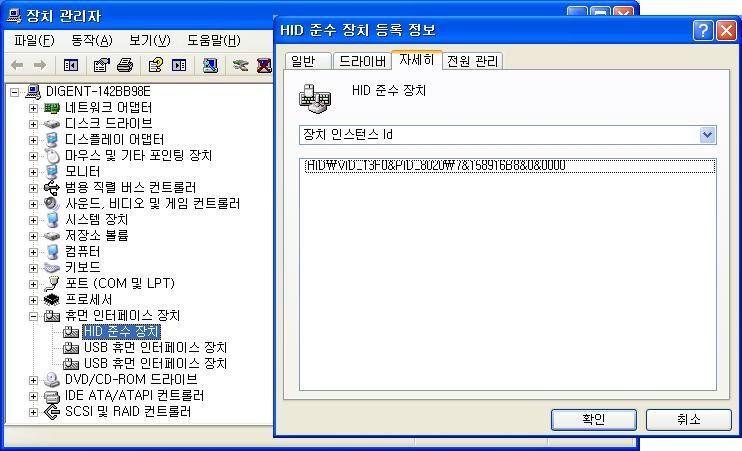The height and width of the screenshot is (451, 742).
Task: Click the scan for hardware changes icon
Action: [210, 65]
